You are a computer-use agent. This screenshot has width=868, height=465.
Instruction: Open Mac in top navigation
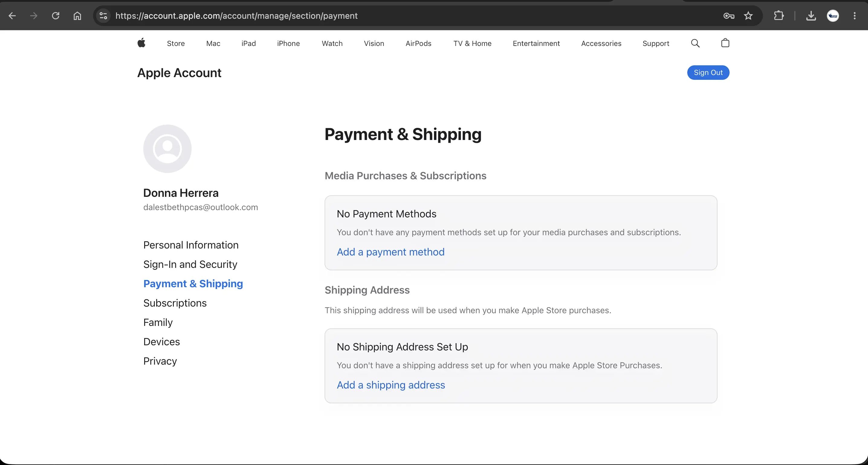click(x=213, y=44)
